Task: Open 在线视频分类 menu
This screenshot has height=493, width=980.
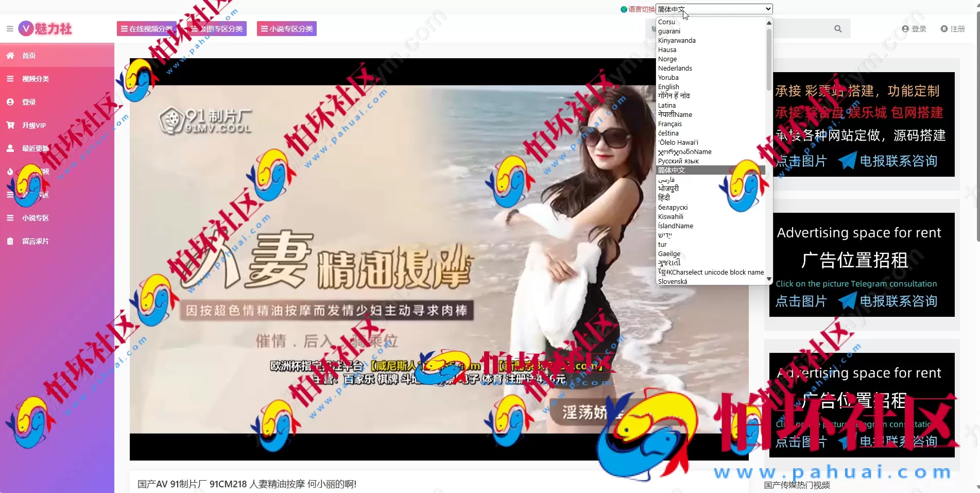Action: click(x=147, y=28)
